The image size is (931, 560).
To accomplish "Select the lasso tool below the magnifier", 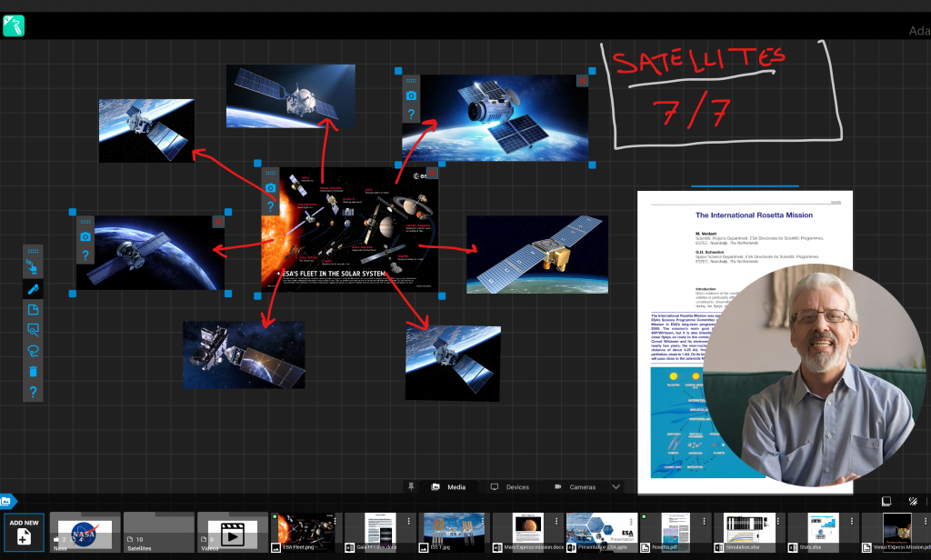I will pyautogui.click(x=33, y=347).
